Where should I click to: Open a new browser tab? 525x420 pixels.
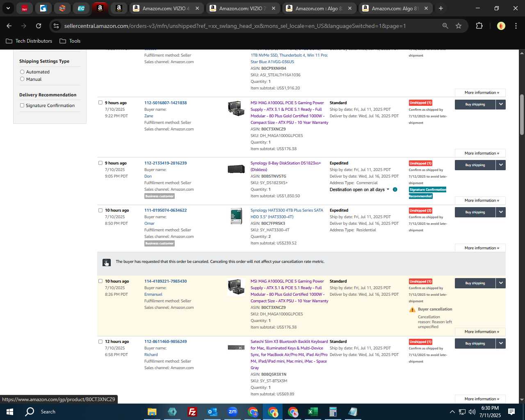(x=441, y=8)
